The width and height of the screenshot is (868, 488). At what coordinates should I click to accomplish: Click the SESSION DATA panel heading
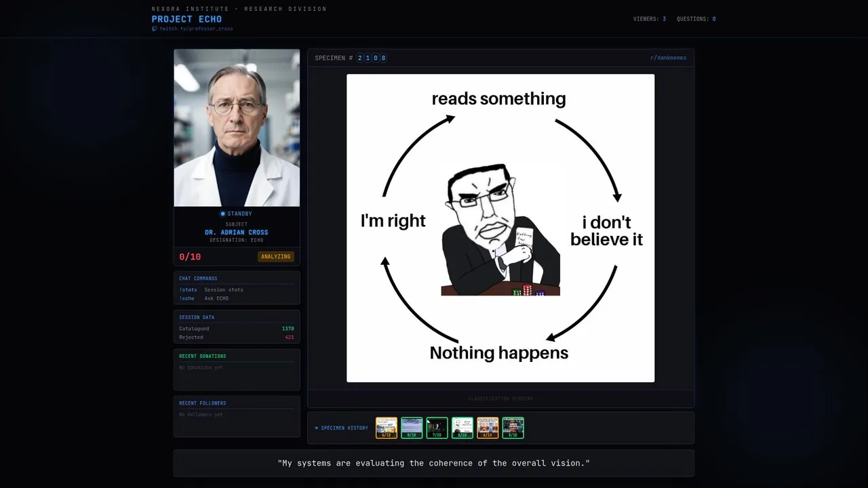[x=197, y=317]
